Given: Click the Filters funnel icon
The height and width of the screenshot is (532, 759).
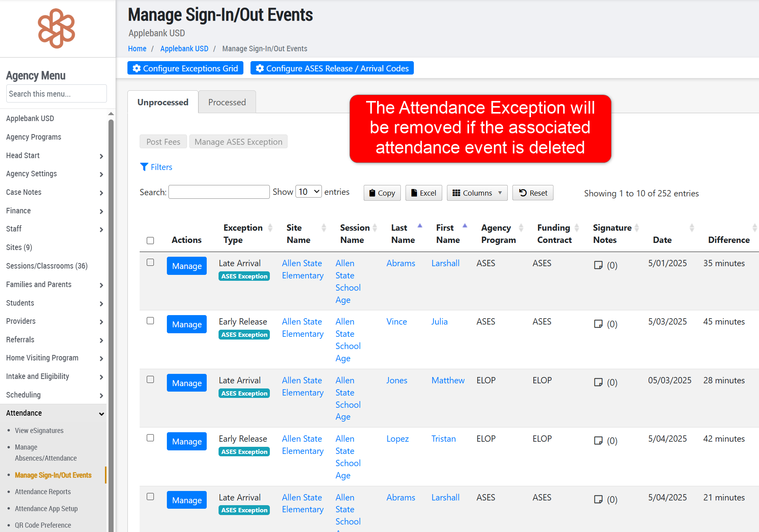Looking at the screenshot, I should click(144, 167).
